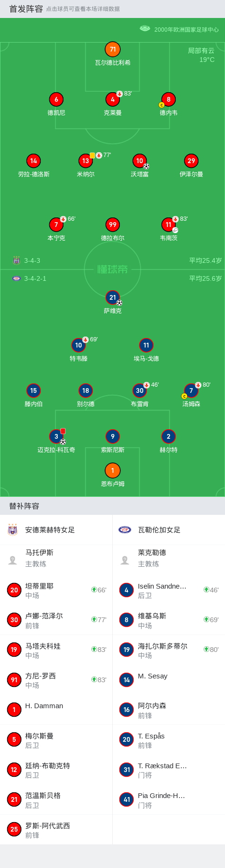This screenshot has height=868, width=225.
Task: Open captain 汤姆森 number 7 icon
Action: click(191, 391)
